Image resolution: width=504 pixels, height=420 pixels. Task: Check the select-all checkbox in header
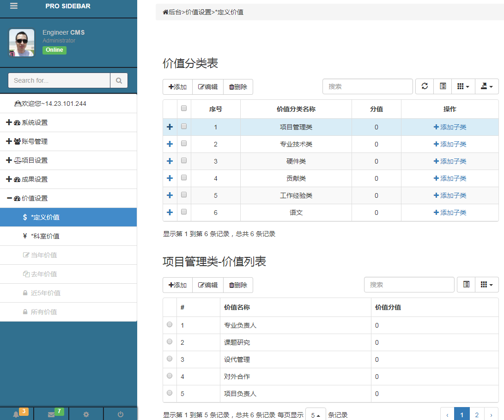(x=184, y=108)
